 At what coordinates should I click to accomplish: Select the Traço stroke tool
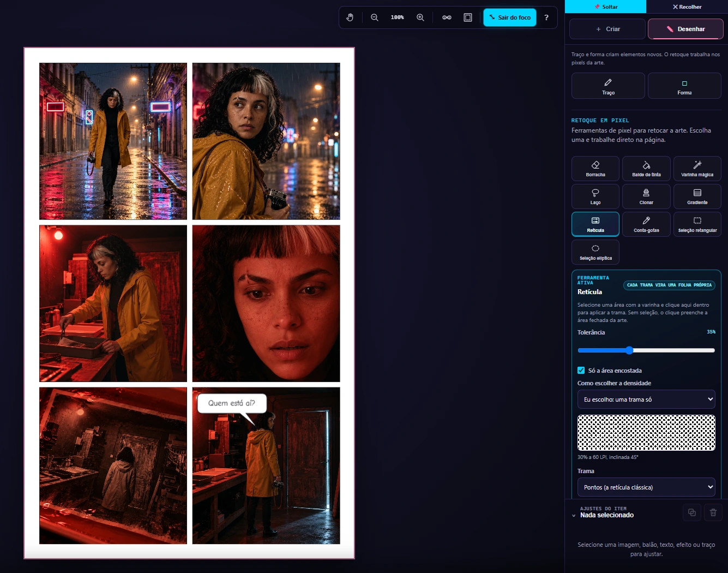[x=608, y=86]
